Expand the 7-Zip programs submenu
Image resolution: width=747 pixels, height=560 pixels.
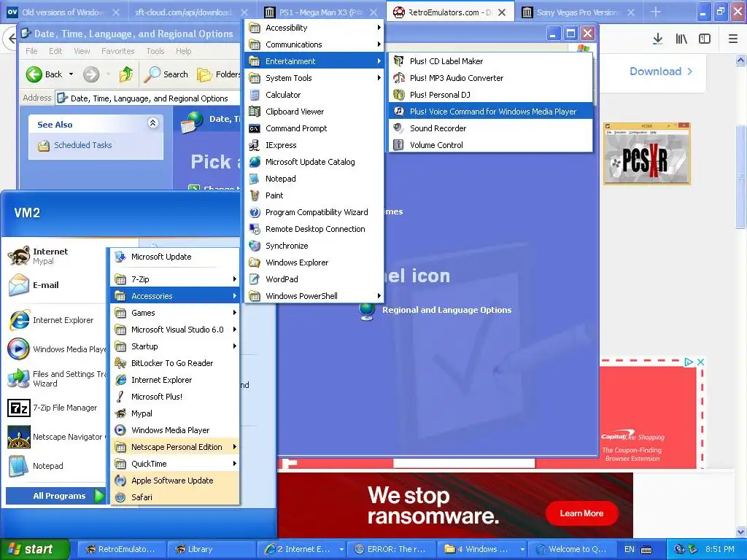click(175, 279)
